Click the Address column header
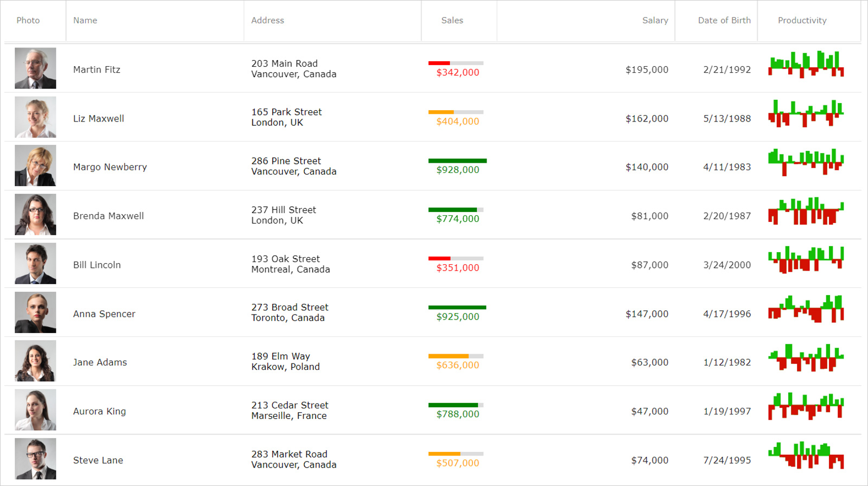 pos(267,21)
